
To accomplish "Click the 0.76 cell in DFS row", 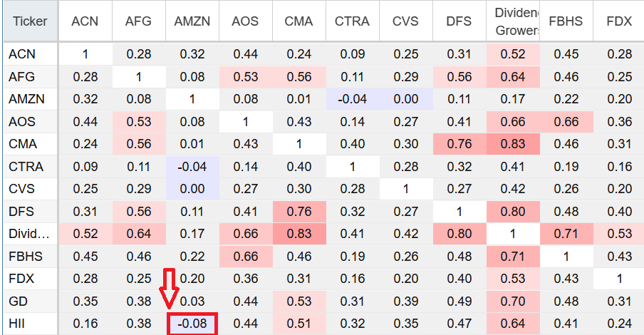I will pyautogui.click(x=298, y=212).
